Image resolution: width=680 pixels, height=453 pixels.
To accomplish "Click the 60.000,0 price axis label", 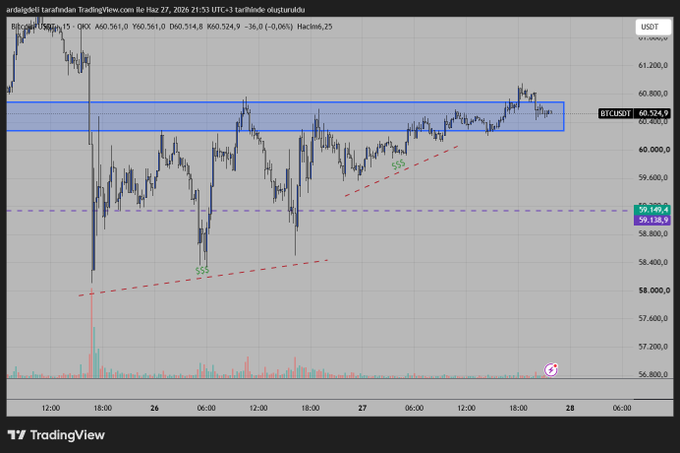I will tap(654, 150).
